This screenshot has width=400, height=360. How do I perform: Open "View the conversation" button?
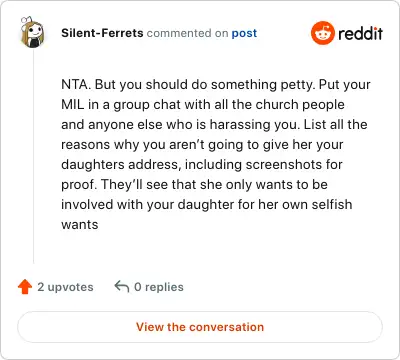pos(200,327)
